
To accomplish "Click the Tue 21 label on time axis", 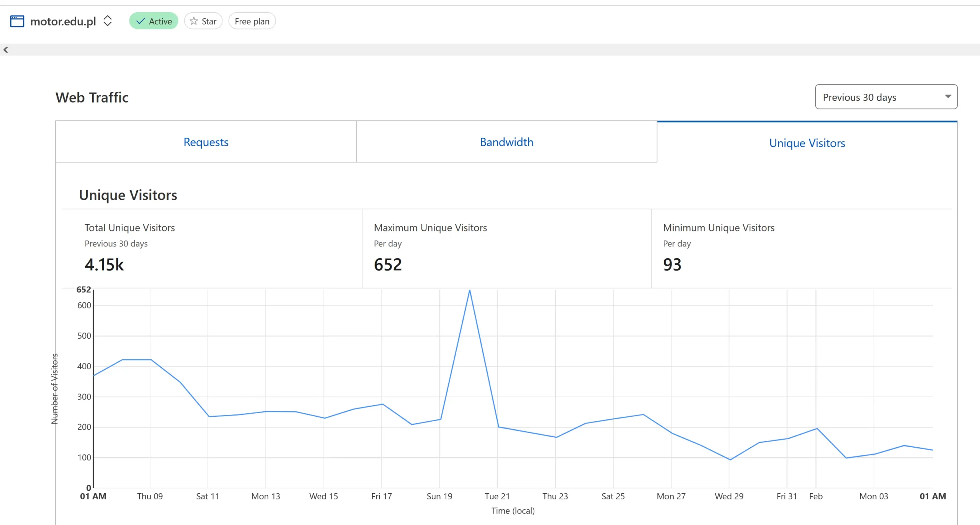I will (497, 496).
